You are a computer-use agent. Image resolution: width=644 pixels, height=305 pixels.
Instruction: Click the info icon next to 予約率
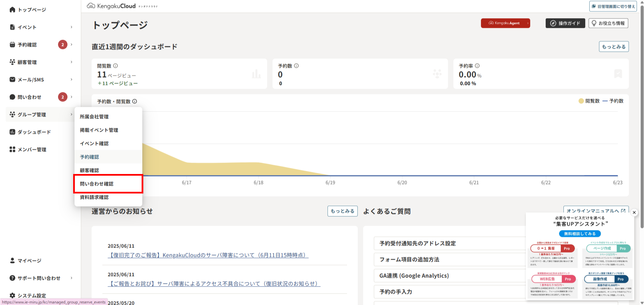(477, 66)
